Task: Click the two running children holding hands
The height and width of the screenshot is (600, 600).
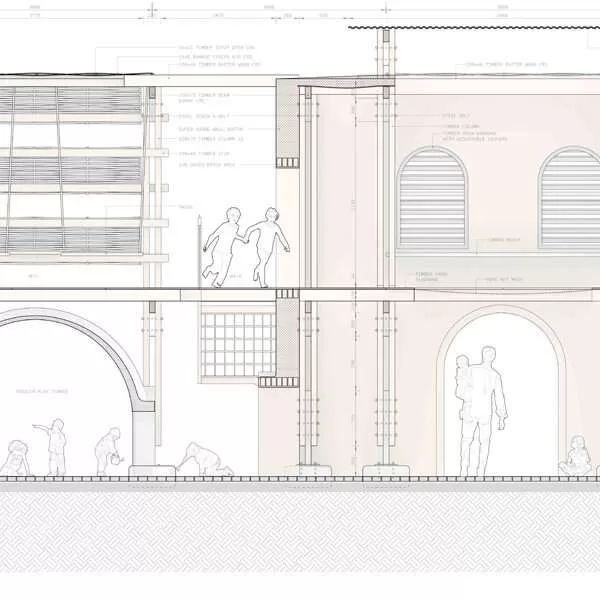Action: click(x=246, y=247)
